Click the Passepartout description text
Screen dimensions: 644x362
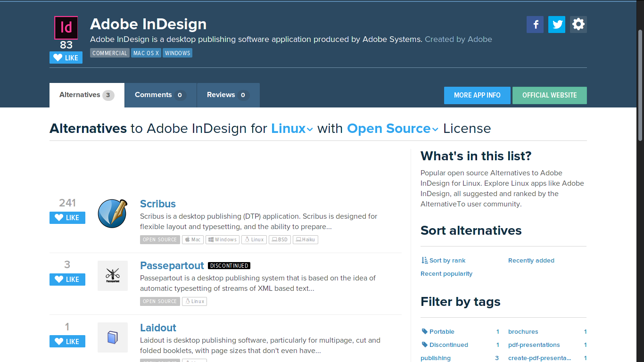258,283
